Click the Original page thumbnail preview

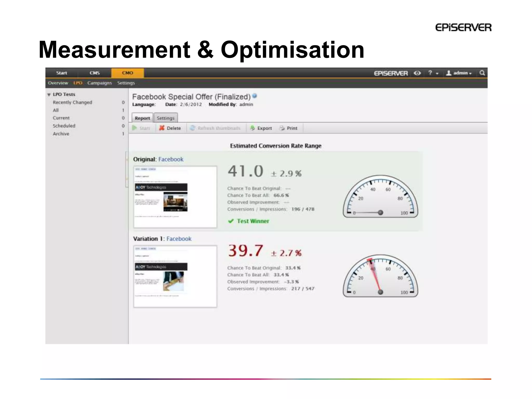(175, 197)
